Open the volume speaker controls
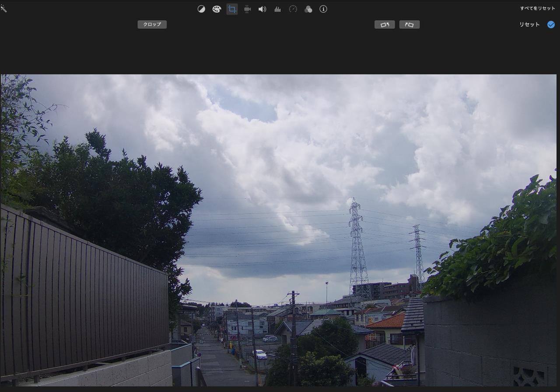 pyautogui.click(x=262, y=9)
